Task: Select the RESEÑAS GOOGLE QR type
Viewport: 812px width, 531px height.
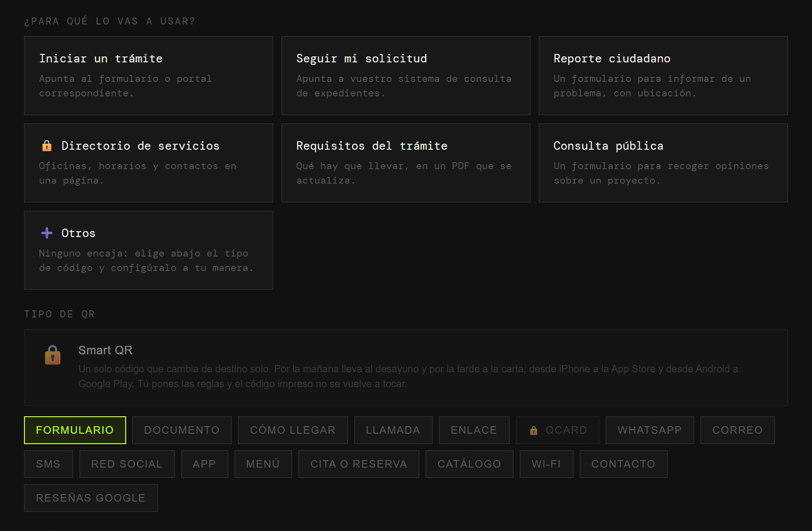Action: tap(91, 498)
